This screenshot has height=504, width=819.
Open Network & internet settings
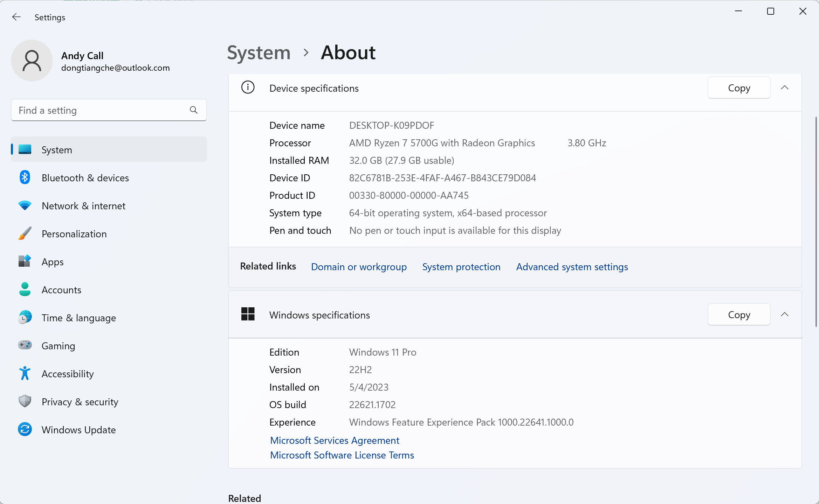pos(83,205)
